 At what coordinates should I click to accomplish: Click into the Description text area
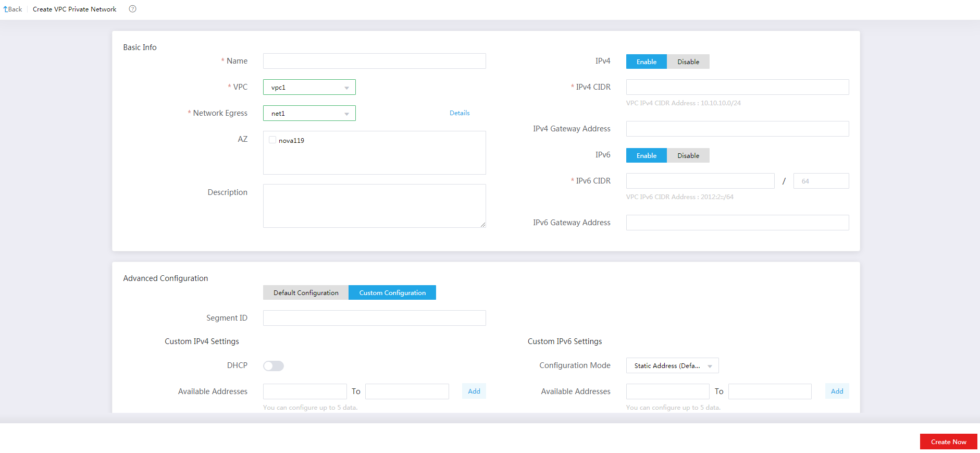pos(374,206)
